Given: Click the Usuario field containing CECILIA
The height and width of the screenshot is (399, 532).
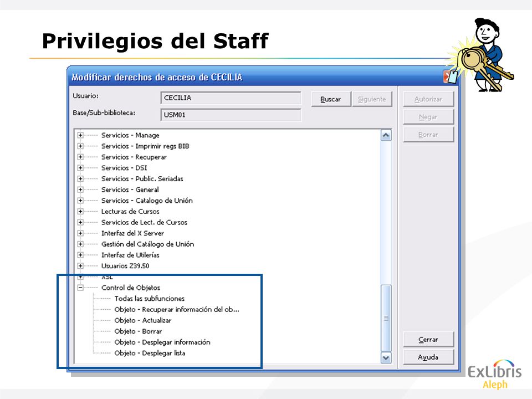Looking at the screenshot, I should [x=231, y=98].
